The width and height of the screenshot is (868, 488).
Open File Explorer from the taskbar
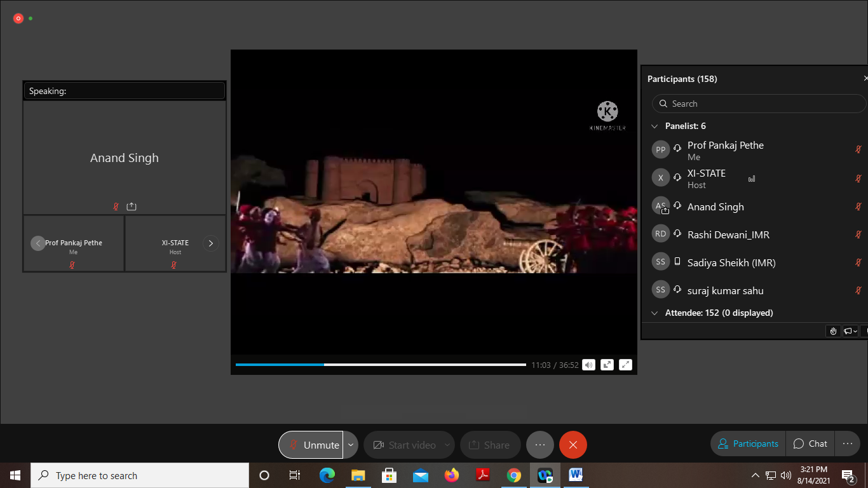[x=358, y=475]
